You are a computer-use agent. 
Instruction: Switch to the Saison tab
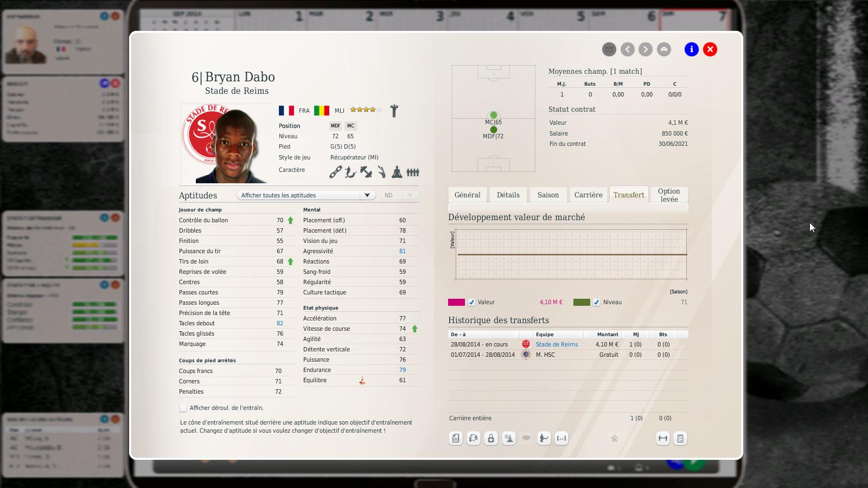point(548,195)
